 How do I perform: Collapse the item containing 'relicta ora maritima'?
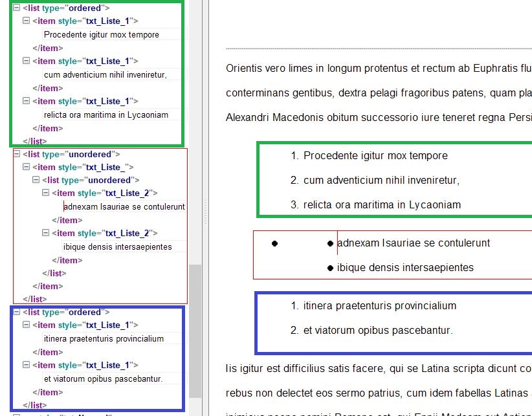click(x=26, y=101)
